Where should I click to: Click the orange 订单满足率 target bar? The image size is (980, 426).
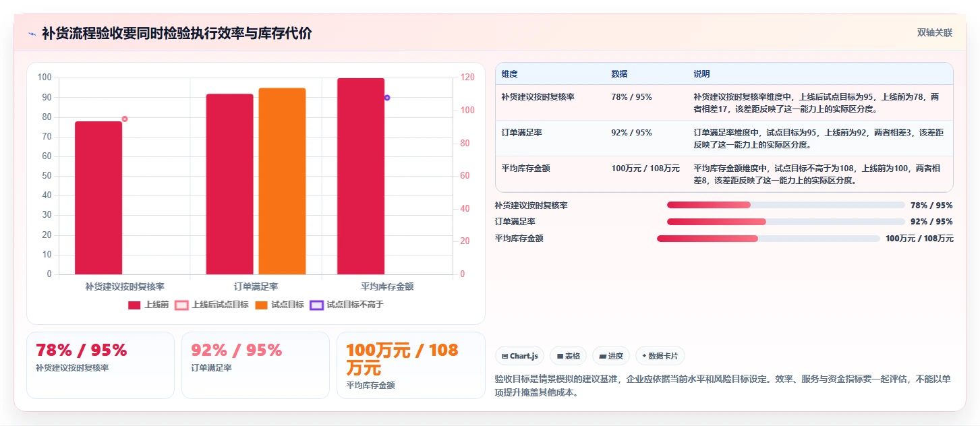coord(282,181)
